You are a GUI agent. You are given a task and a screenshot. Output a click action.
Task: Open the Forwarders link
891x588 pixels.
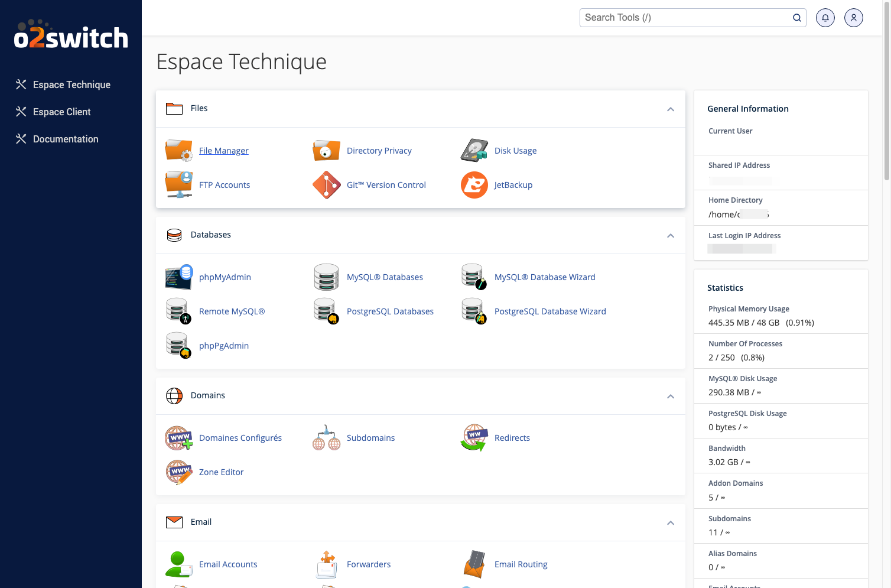click(x=369, y=564)
